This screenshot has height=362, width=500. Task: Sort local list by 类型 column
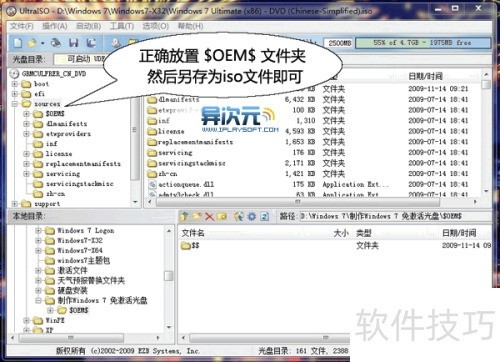[x=363, y=233]
